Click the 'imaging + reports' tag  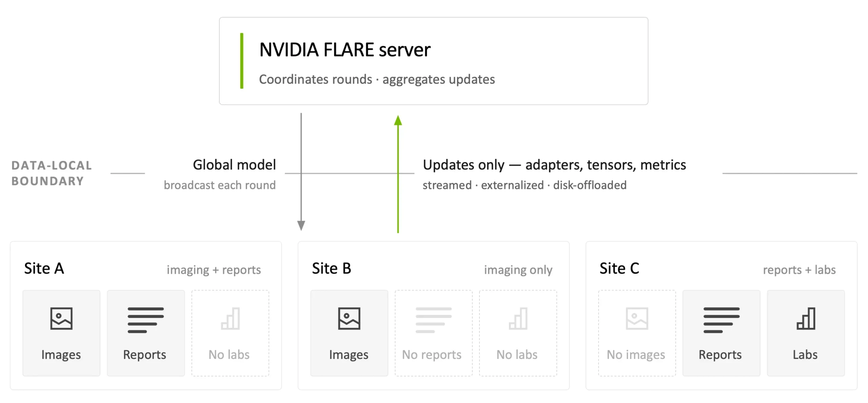pos(214,270)
